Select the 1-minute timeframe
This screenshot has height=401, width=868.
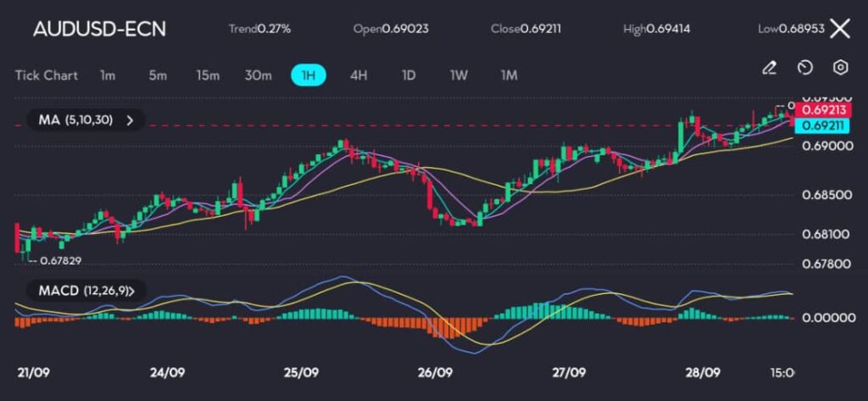tap(108, 75)
